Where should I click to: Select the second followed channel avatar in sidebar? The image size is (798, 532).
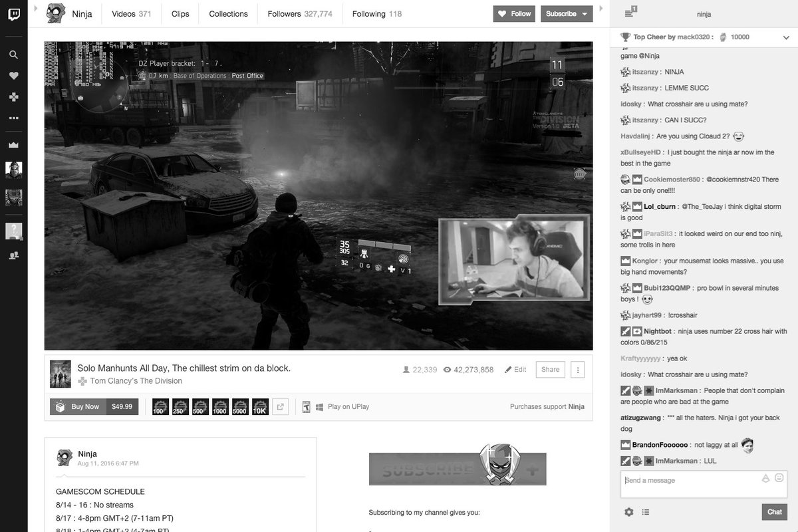[x=13, y=197]
